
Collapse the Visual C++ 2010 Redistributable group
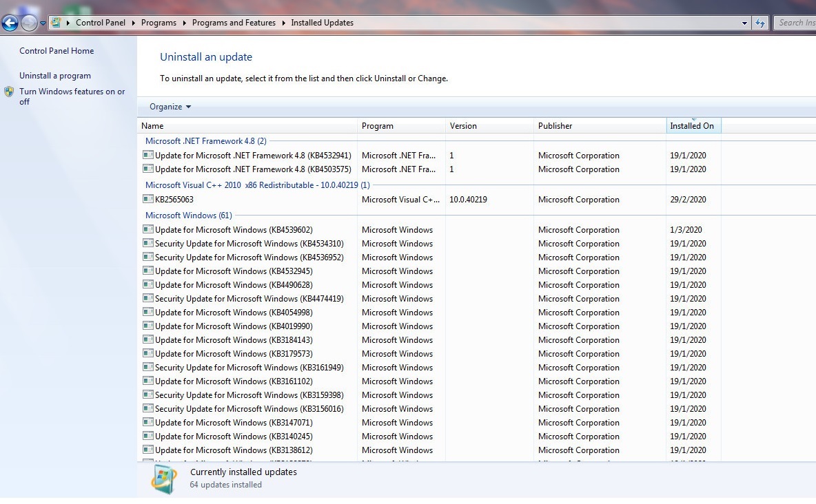(x=257, y=185)
